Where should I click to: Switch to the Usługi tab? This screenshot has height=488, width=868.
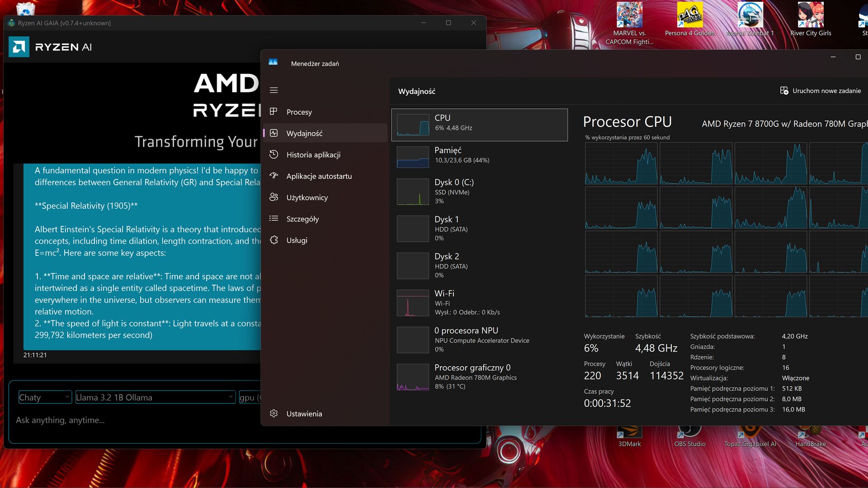pos(325,240)
